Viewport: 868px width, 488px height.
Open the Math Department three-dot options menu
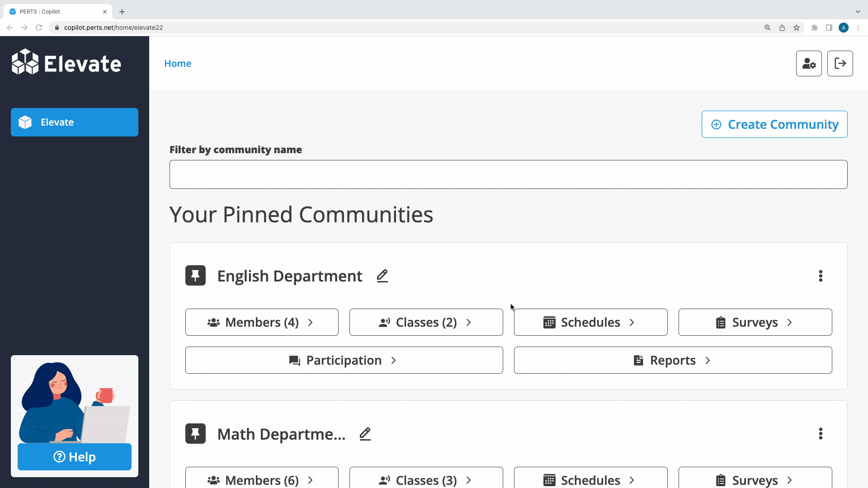point(821,434)
